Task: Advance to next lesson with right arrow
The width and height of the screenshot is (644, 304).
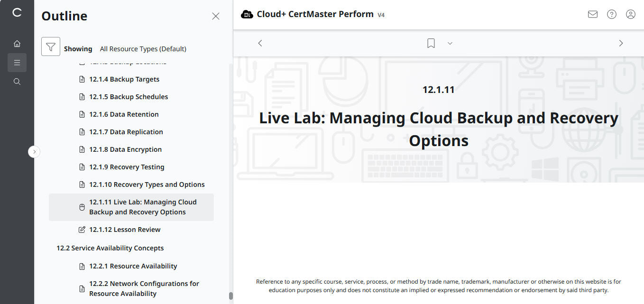Action: [x=621, y=43]
